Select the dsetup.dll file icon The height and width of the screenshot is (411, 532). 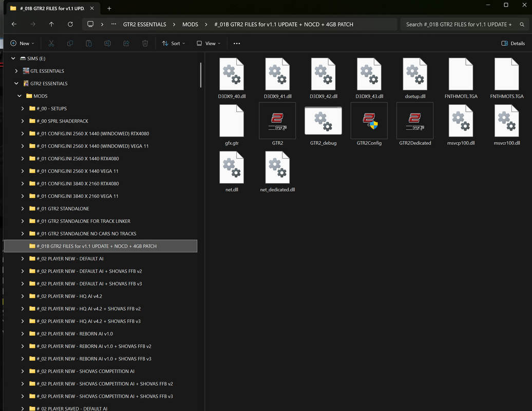pos(415,74)
